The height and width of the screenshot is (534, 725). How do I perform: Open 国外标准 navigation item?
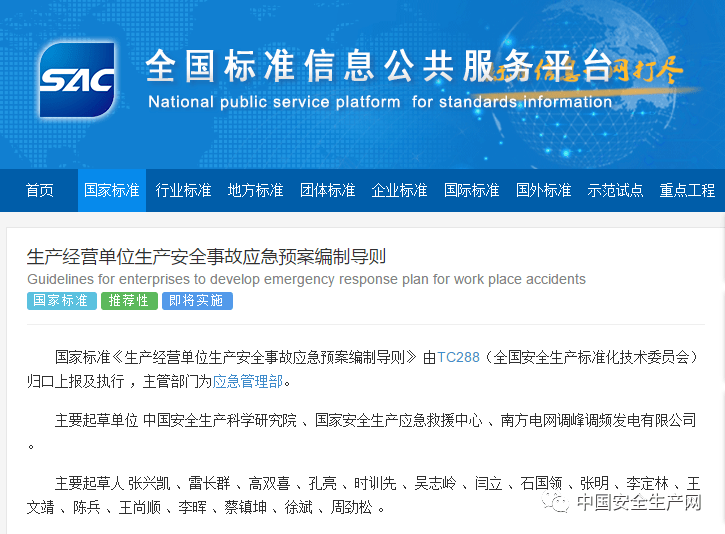[x=543, y=190]
